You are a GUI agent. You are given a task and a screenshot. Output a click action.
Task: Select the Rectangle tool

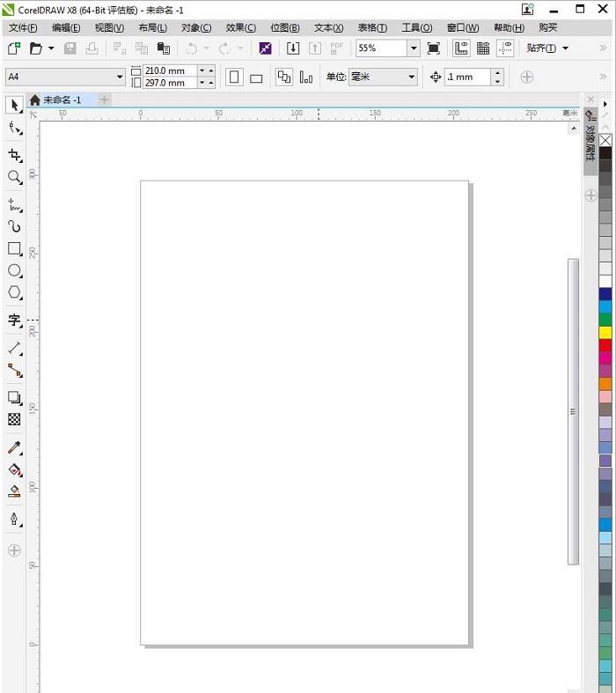pyautogui.click(x=15, y=248)
